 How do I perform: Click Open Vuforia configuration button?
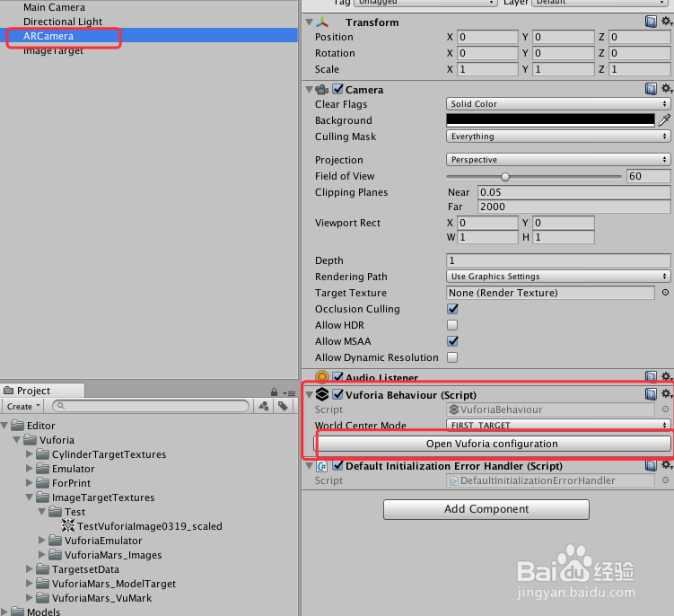pos(492,444)
